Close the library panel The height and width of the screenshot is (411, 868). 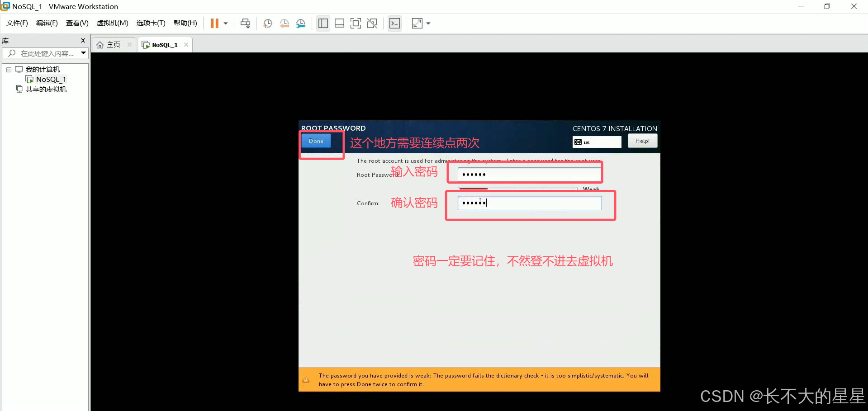click(x=83, y=41)
